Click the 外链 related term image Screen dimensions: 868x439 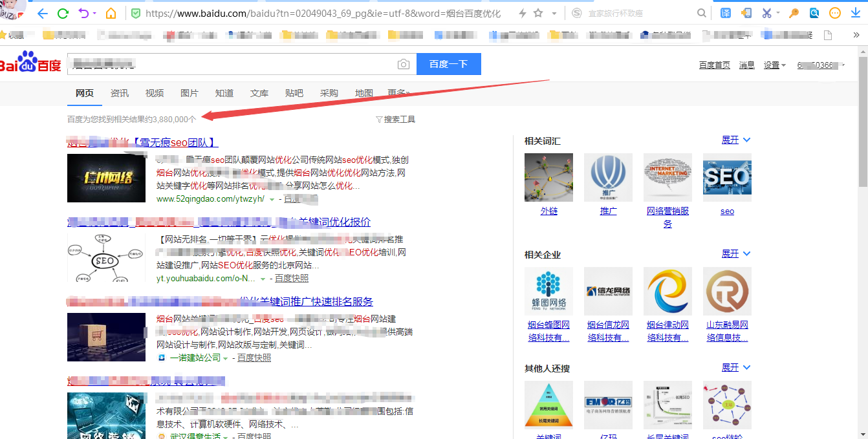pos(548,177)
